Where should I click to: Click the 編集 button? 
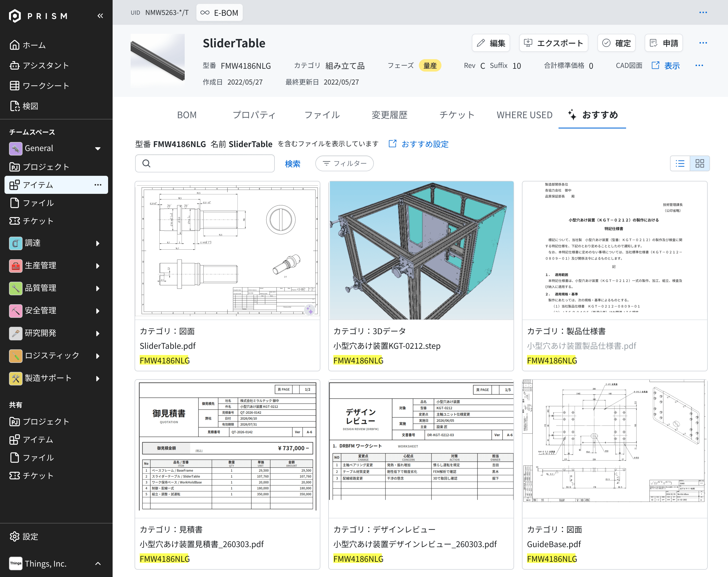click(491, 43)
